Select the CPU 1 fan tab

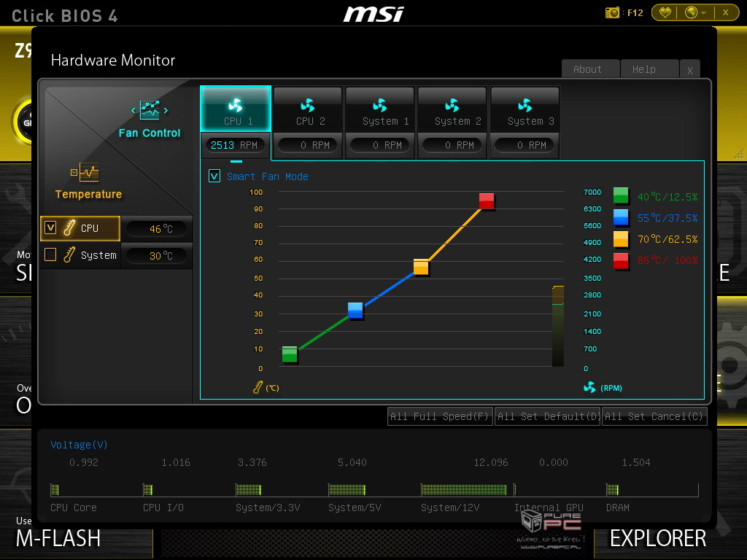[x=236, y=109]
